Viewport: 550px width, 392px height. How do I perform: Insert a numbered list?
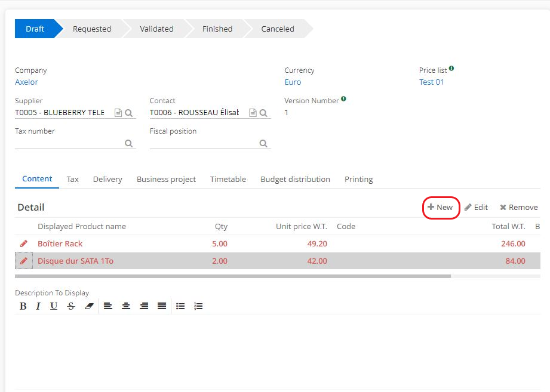[198, 306]
